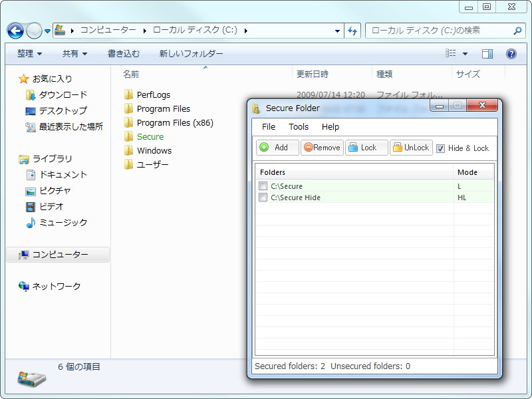Screen dimensions: 532x399
Task: Check the C:\Secure Hide folder checkbox
Action: (263, 197)
